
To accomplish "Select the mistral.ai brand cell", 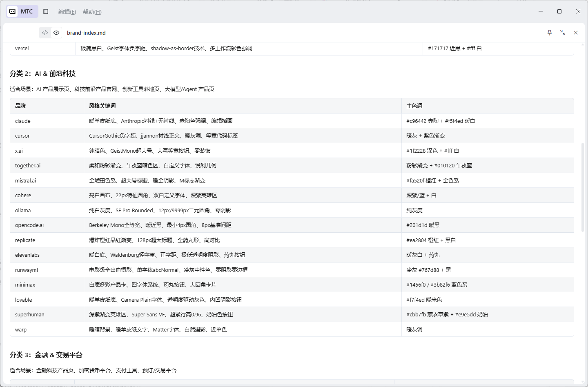I will point(47,180).
